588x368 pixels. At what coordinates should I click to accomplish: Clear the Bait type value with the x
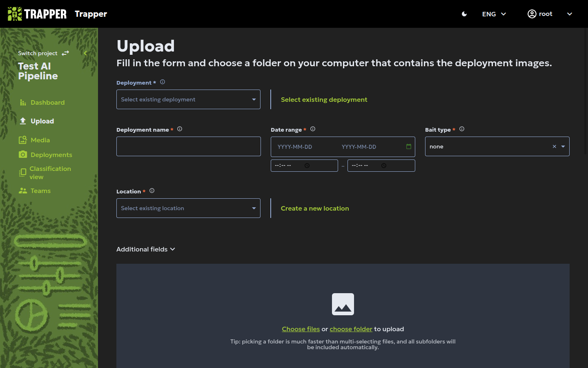555,146
